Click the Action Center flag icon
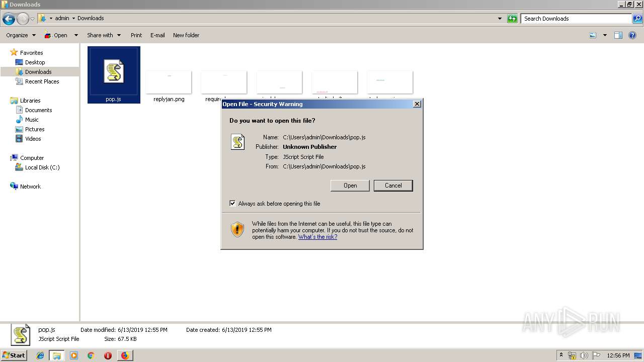The width and height of the screenshot is (644, 362). [596, 355]
